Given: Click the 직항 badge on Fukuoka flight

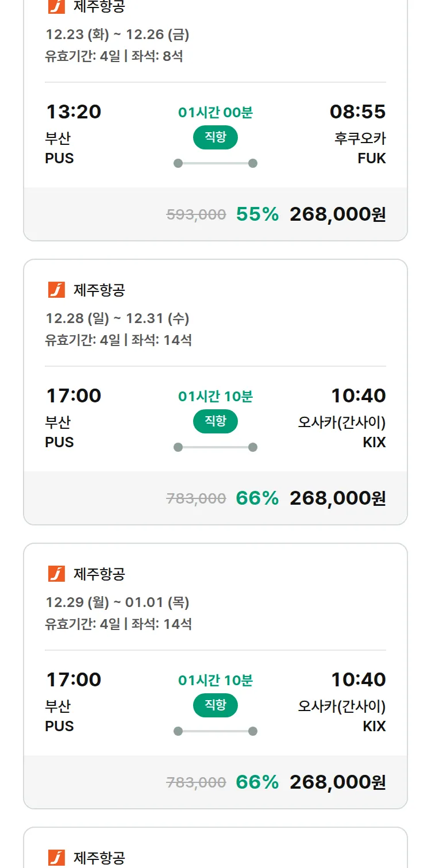Looking at the screenshot, I should pos(215,137).
